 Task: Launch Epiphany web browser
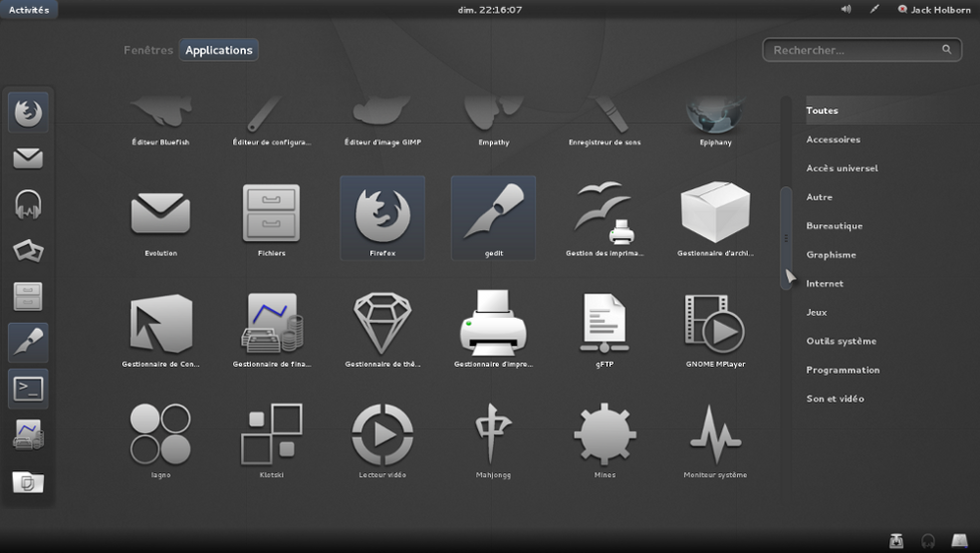pos(716,119)
